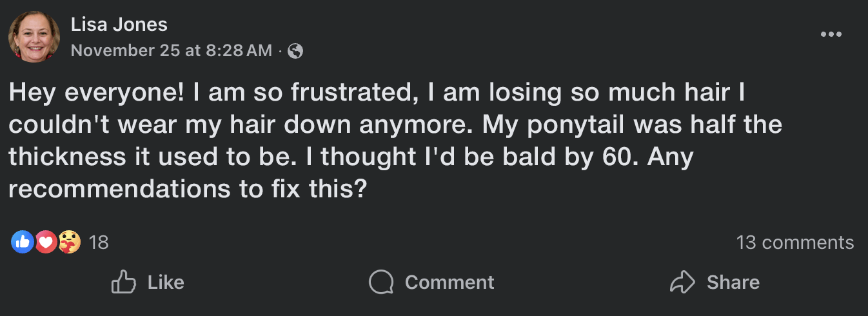Click the care hug emoji reaction icon
Viewport: 868px width, 316px height.
pos(68,242)
